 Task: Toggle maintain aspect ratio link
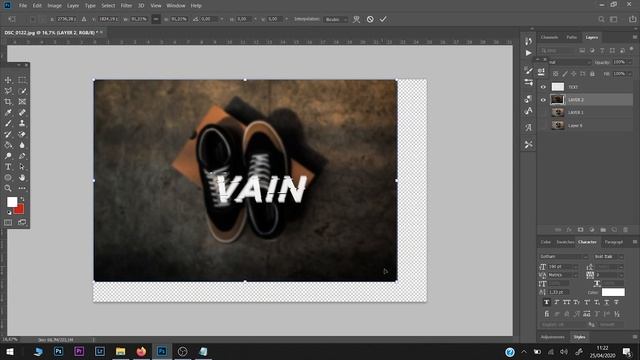156,19
